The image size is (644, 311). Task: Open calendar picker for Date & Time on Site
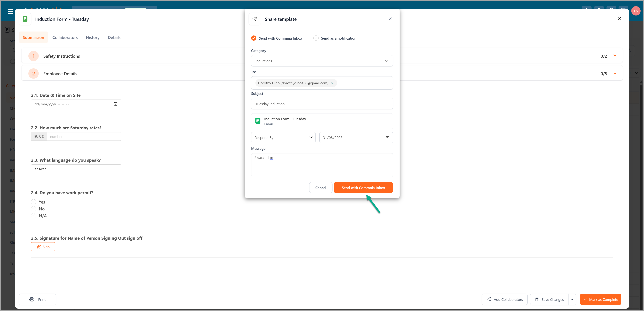tap(115, 104)
